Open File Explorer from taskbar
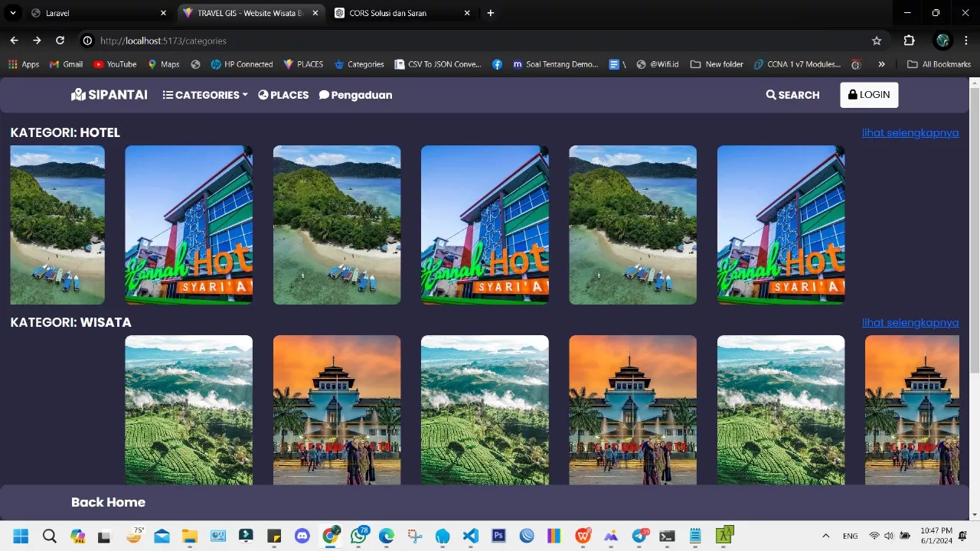This screenshot has height=551, width=980. pos(189,536)
